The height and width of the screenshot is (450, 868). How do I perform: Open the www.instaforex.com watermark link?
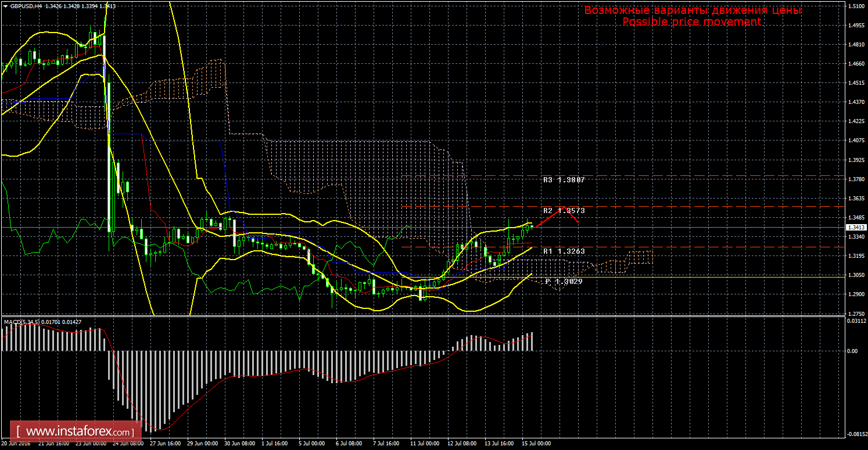click(x=79, y=432)
